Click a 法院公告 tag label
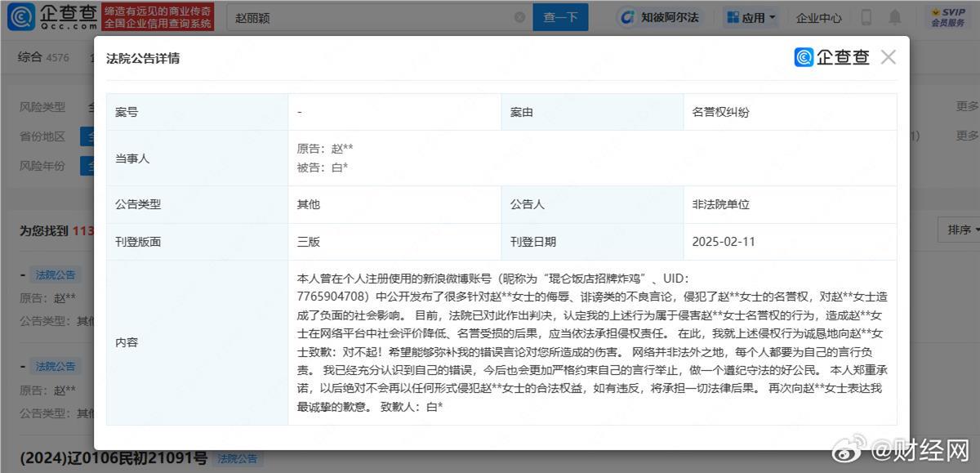 [x=55, y=274]
